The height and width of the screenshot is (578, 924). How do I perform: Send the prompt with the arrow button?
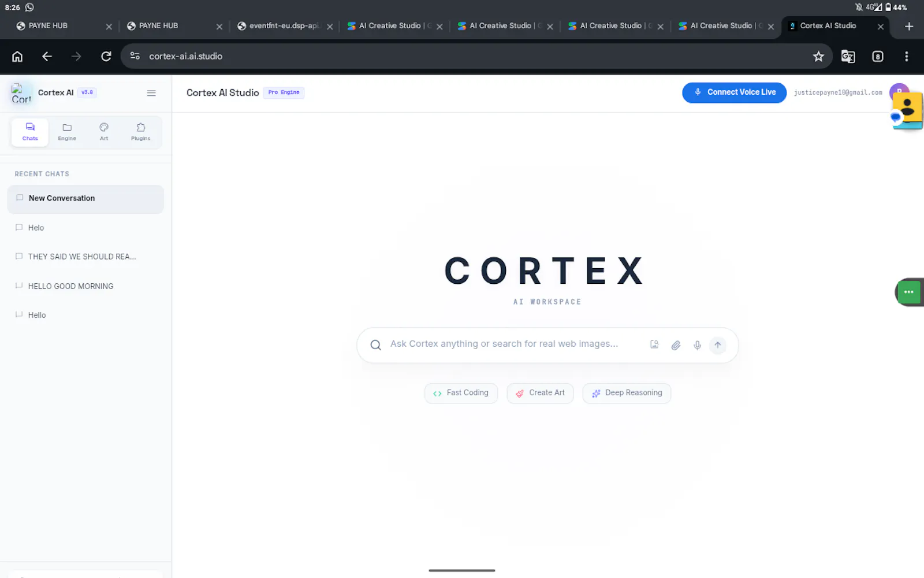pos(718,345)
